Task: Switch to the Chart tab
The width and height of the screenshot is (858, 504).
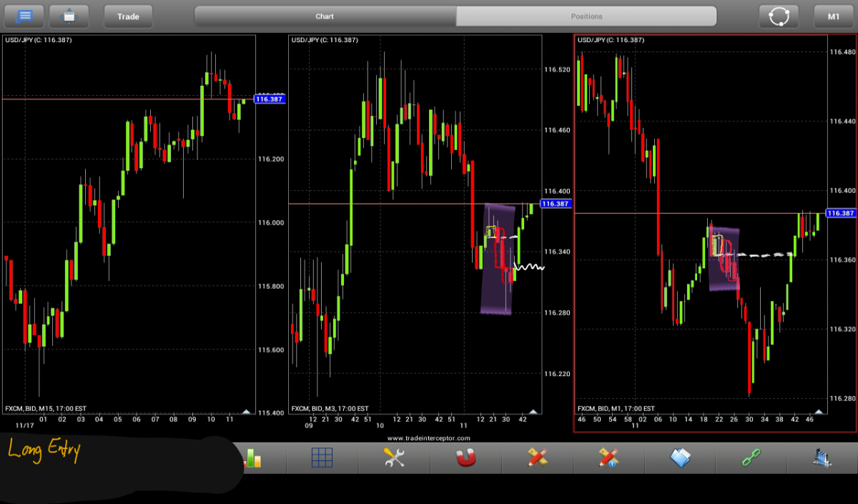Action: pyautogui.click(x=325, y=16)
